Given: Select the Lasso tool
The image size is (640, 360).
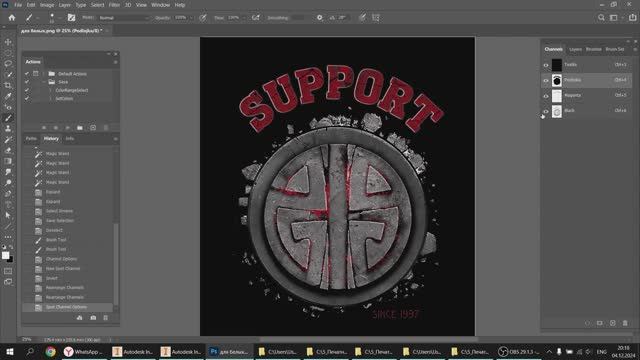Looking at the screenshot, I should [8, 64].
